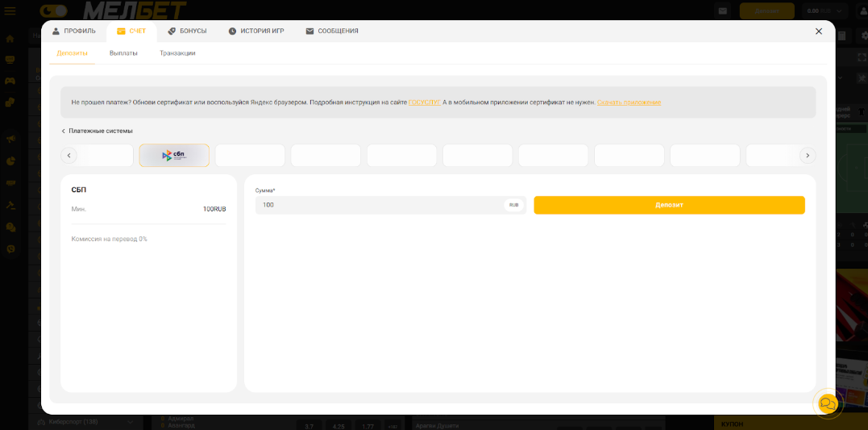Click the home icon in left sidebar
The image size is (868, 430).
click(10, 39)
